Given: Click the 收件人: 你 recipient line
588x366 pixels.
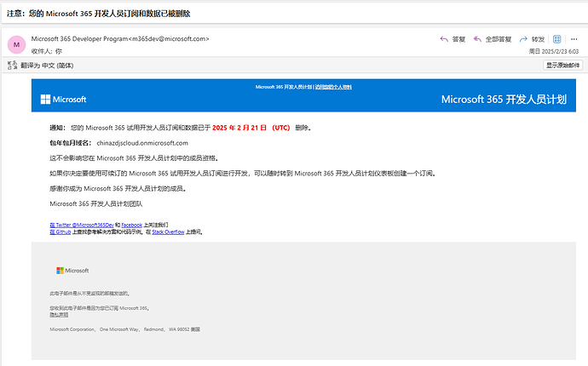Looking at the screenshot, I should point(47,51).
